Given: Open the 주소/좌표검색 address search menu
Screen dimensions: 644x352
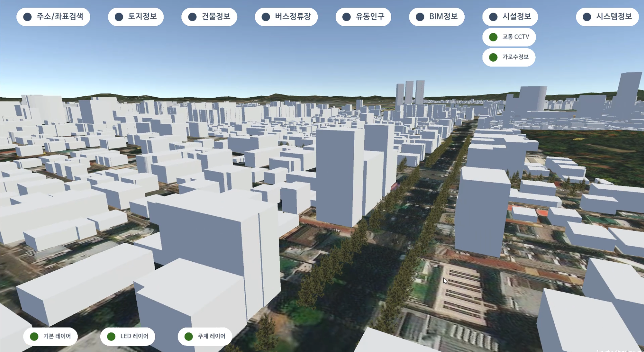Looking at the screenshot, I should 53,17.
